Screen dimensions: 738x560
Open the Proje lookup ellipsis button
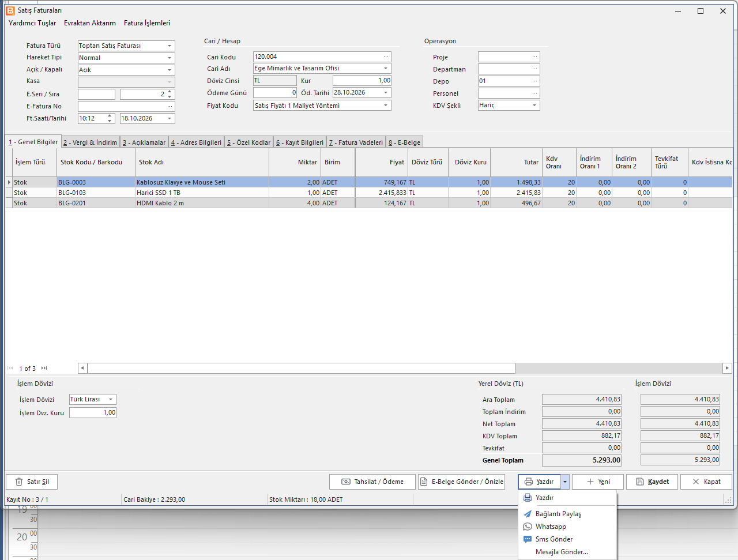click(x=535, y=57)
